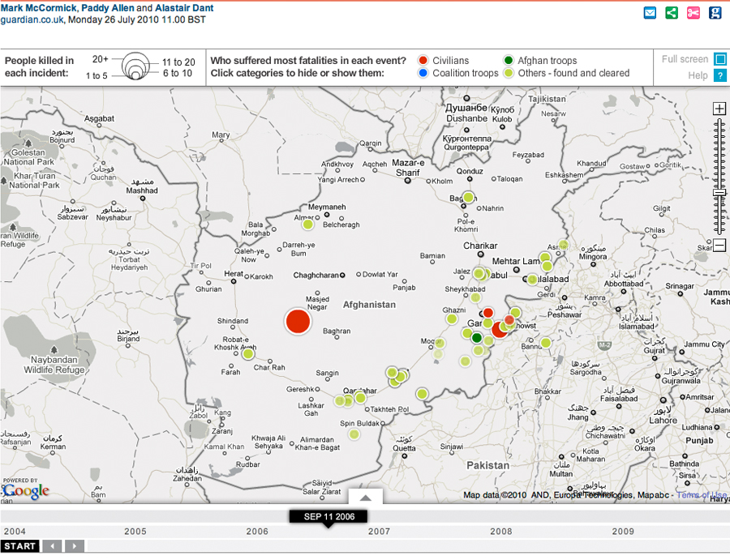Click the Help text label

click(698, 75)
